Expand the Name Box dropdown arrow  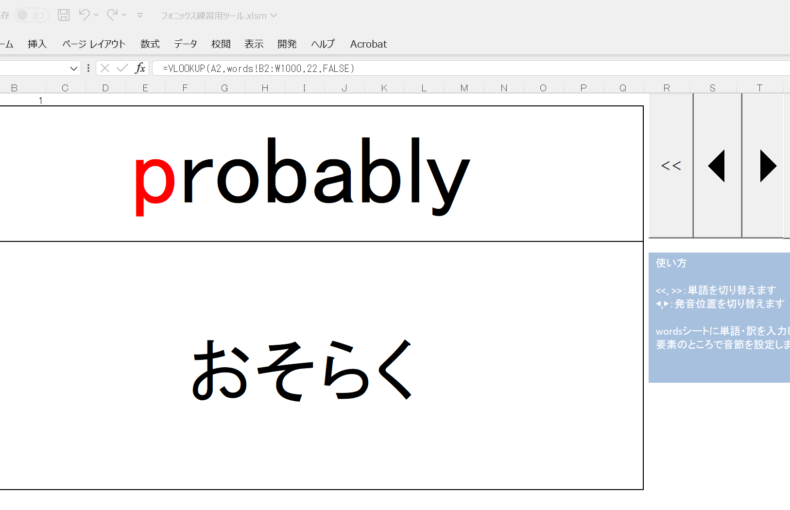coord(73,68)
